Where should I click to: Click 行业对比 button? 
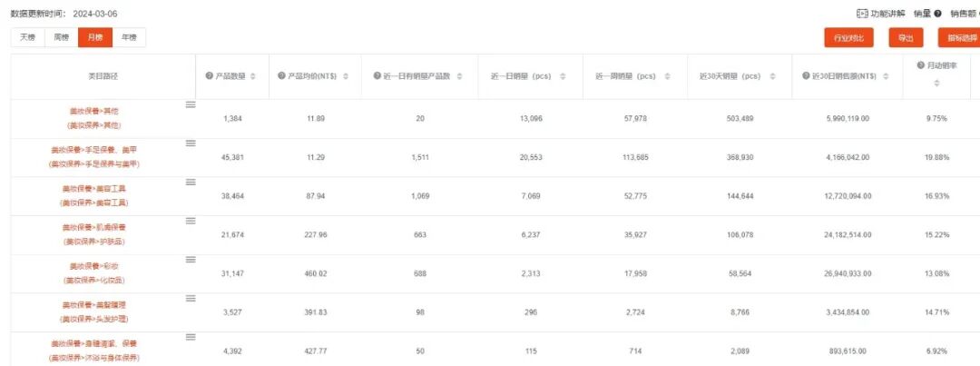point(848,37)
